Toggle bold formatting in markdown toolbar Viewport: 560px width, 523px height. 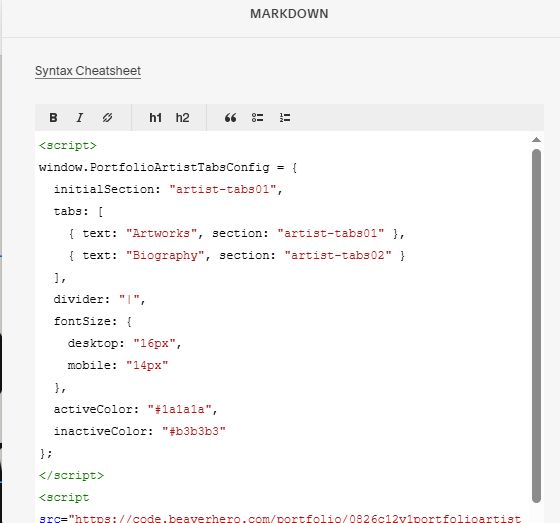point(53,118)
